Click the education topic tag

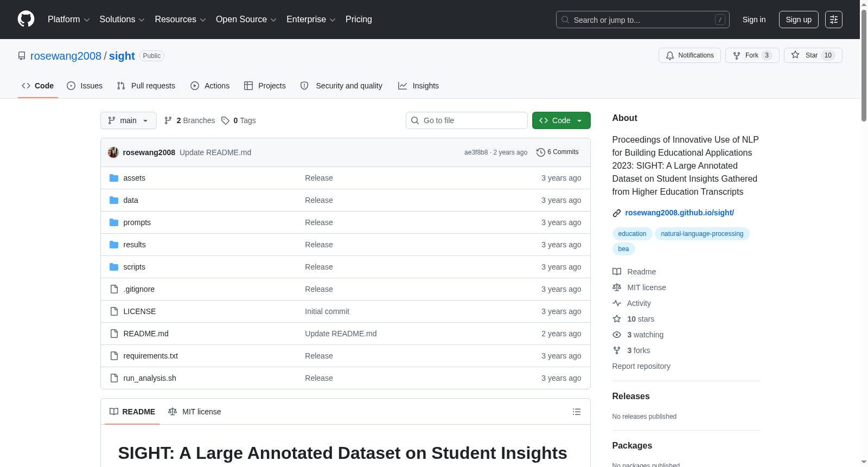click(633, 234)
